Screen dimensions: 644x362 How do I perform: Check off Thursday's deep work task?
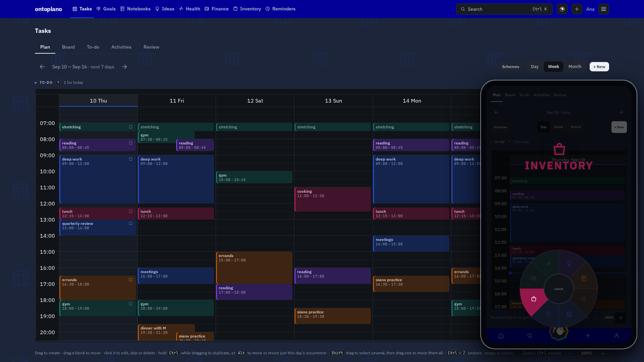(x=131, y=159)
